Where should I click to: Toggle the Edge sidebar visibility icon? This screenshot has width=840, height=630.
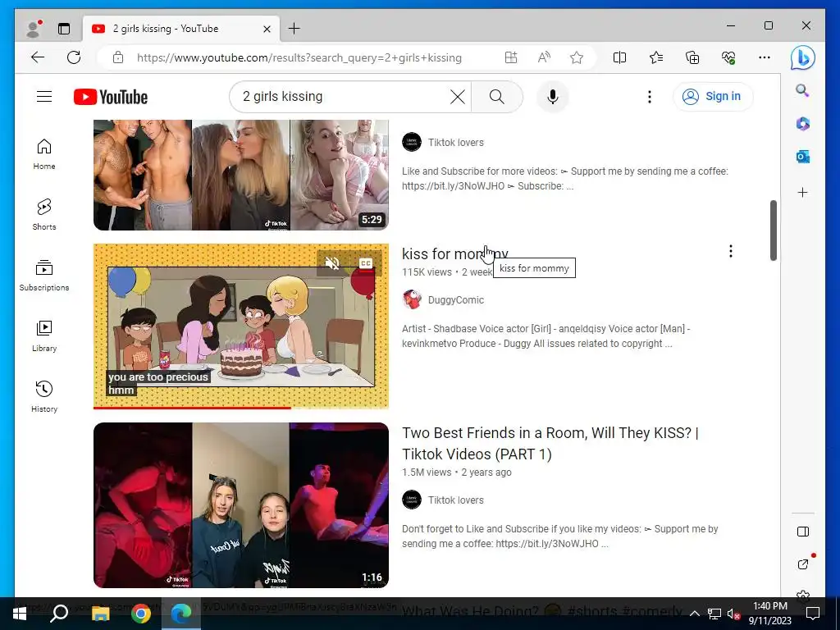pos(802,532)
